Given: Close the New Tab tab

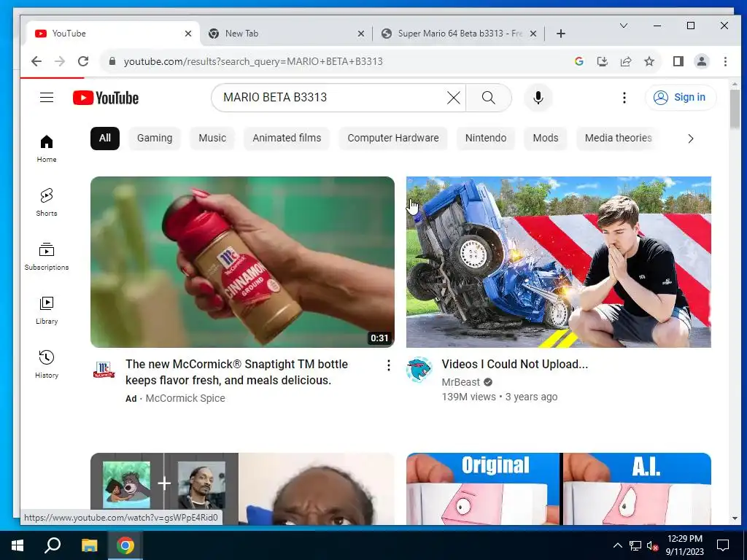Looking at the screenshot, I should (361, 34).
